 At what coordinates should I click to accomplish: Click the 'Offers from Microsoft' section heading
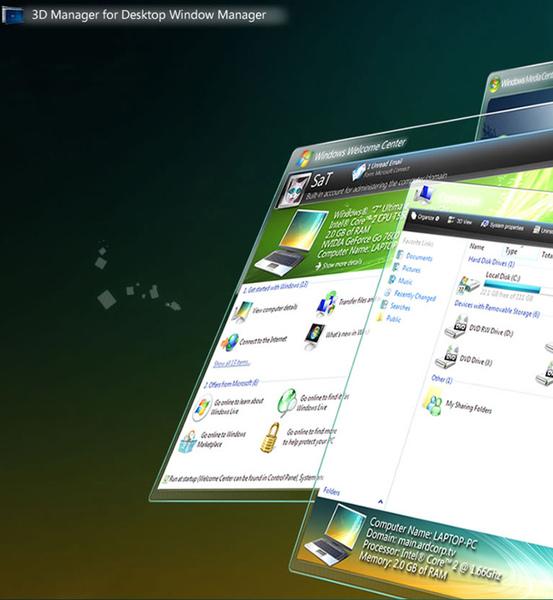231,384
